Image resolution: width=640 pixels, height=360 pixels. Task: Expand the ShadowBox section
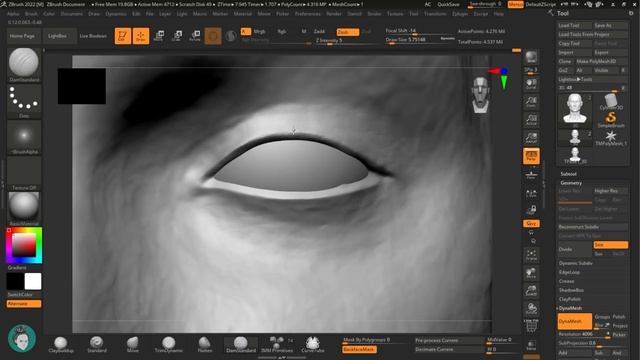571,290
